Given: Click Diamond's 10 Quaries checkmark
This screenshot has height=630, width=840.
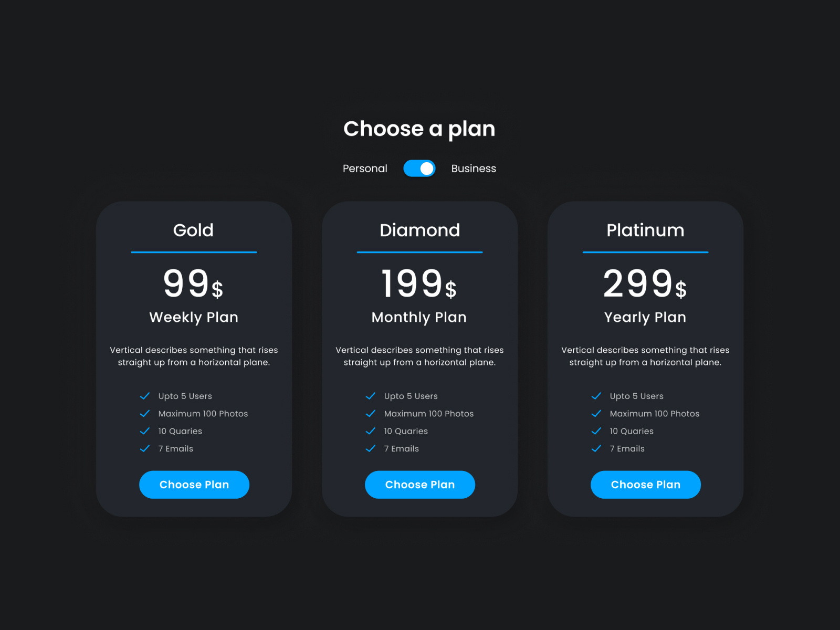Looking at the screenshot, I should pyautogui.click(x=371, y=431).
